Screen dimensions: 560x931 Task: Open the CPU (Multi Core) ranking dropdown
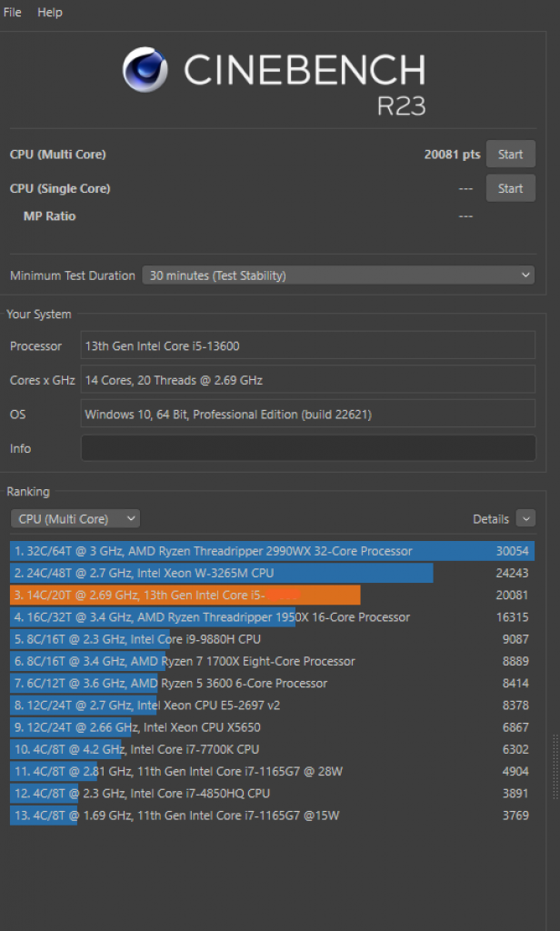tap(75, 519)
